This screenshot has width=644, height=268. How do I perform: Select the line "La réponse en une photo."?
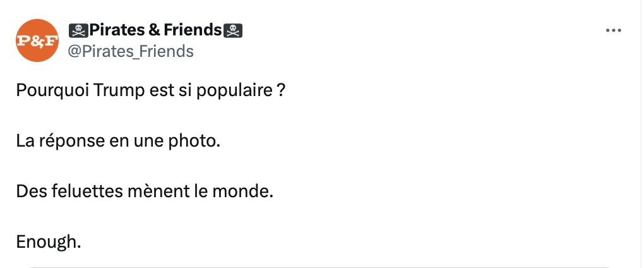pyautogui.click(x=118, y=140)
